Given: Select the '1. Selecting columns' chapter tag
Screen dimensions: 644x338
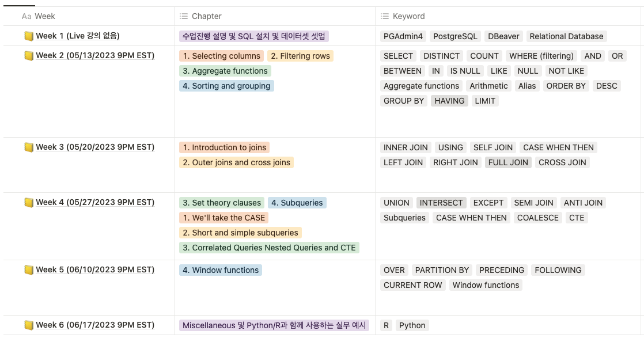Looking at the screenshot, I should (221, 56).
